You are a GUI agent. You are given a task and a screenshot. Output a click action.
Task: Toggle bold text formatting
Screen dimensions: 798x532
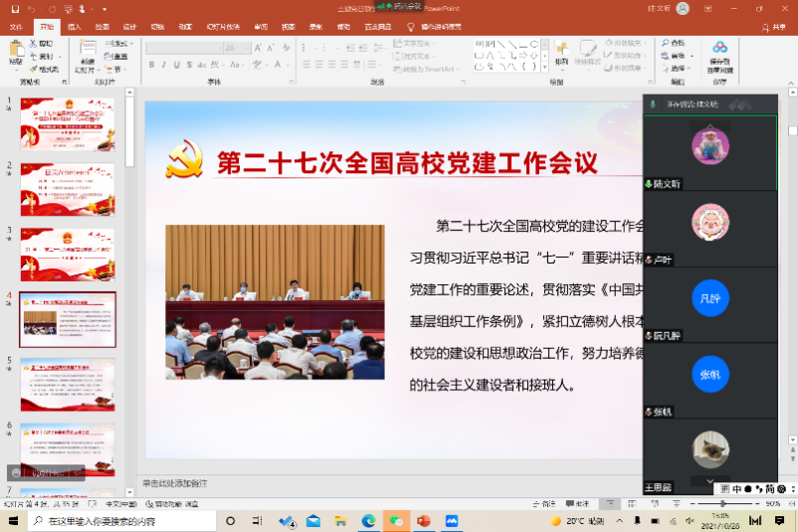click(151, 65)
